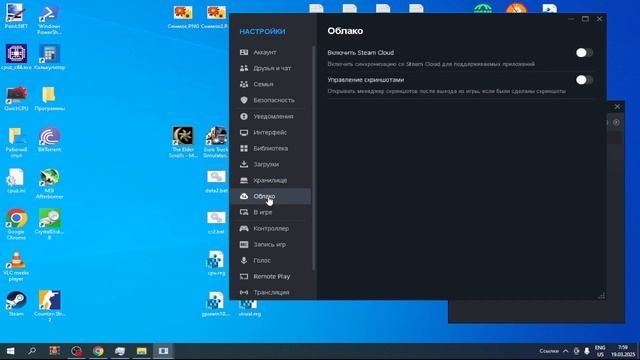Open the Уведомления settings section
This screenshot has width=640, height=360.
270,116
